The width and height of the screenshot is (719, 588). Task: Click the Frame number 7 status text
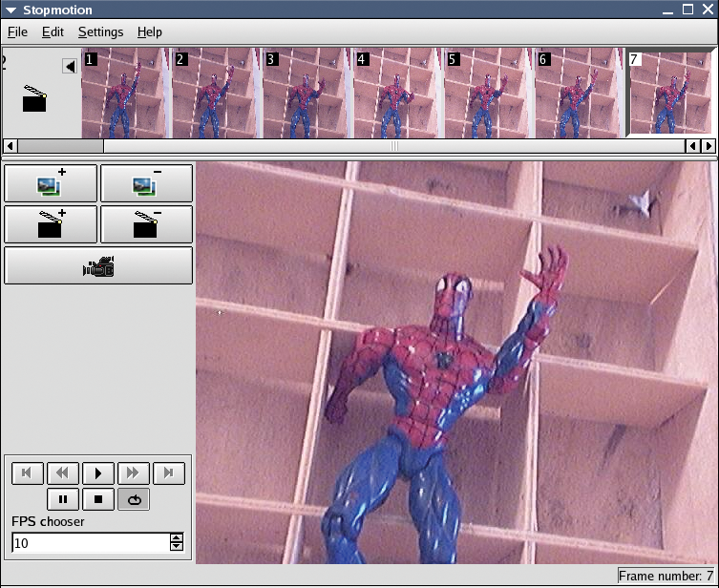(666, 576)
